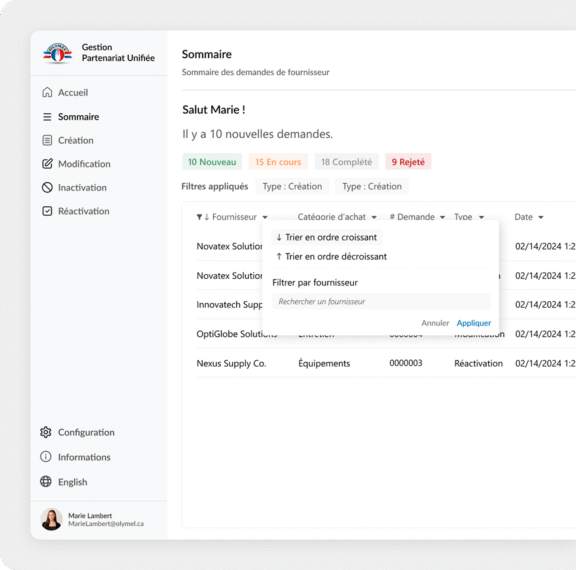
Task: Click the Accueil home icon
Action: 47,92
